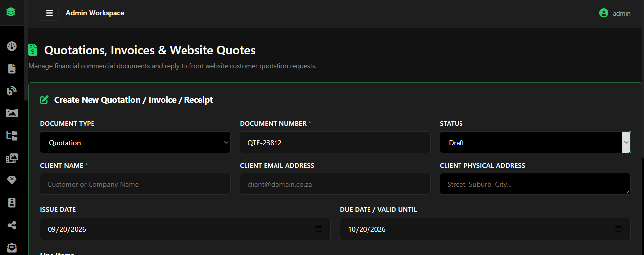Click the Quotations, Invoices & Website Quotes heading

coord(150,50)
